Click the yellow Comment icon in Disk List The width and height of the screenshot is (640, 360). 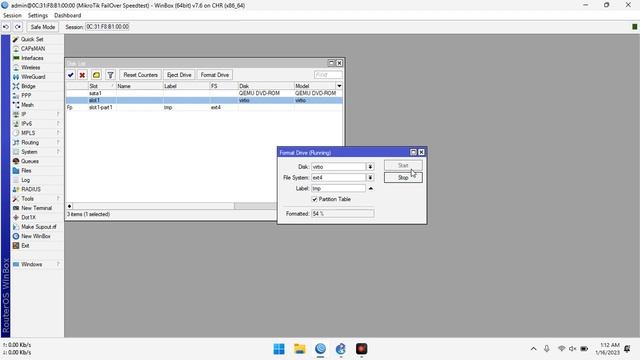click(x=96, y=75)
